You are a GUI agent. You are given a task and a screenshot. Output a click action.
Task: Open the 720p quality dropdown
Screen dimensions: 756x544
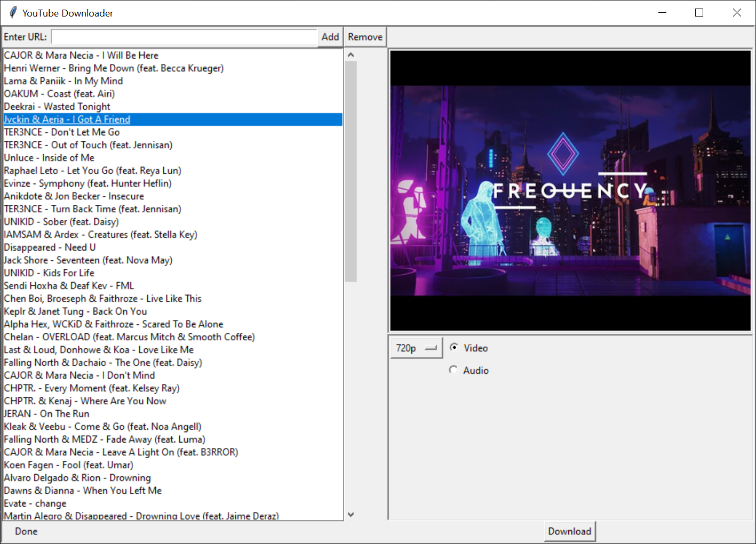pos(416,347)
